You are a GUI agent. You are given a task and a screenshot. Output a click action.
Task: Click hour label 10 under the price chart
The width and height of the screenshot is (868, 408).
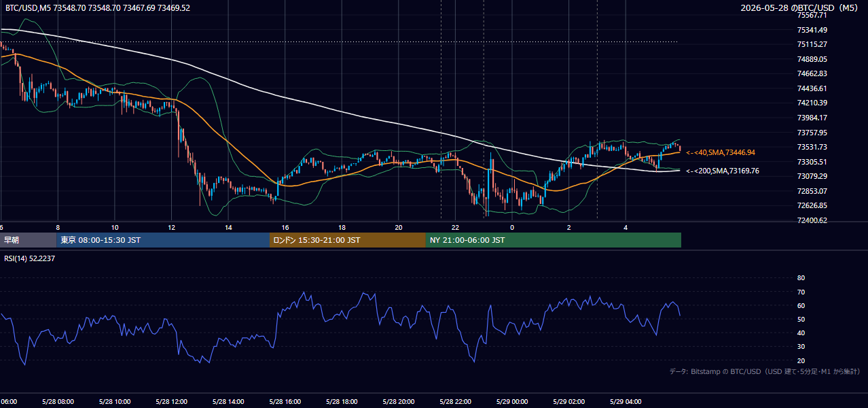pos(115,227)
